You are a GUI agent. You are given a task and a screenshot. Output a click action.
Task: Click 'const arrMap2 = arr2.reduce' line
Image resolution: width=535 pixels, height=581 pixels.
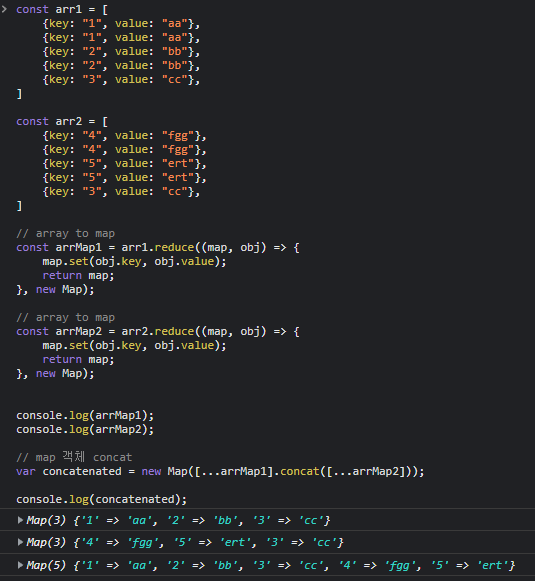(x=158, y=332)
